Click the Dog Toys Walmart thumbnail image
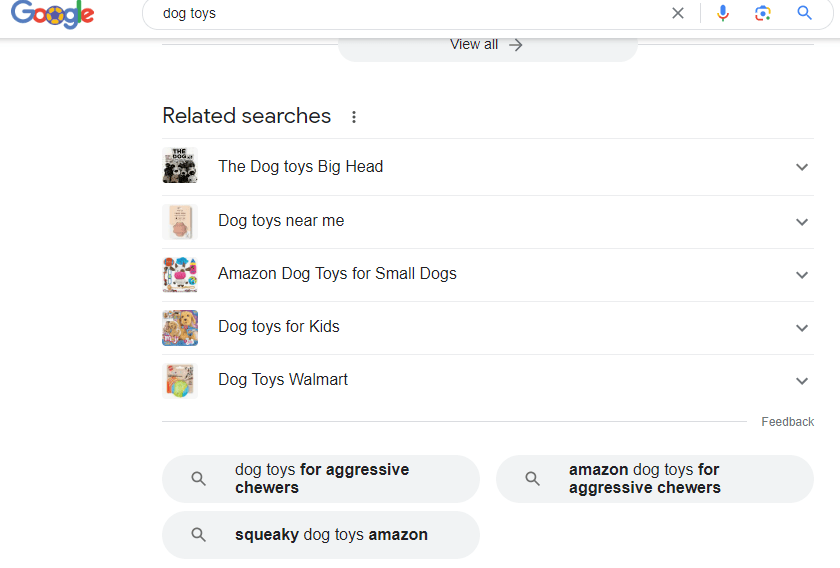This screenshot has height=568, width=840. [180, 380]
